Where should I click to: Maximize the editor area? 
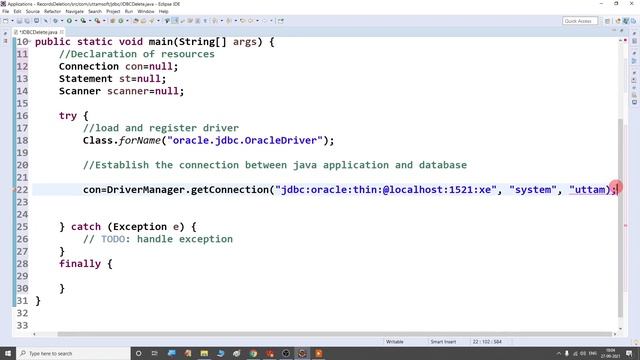[621, 31]
